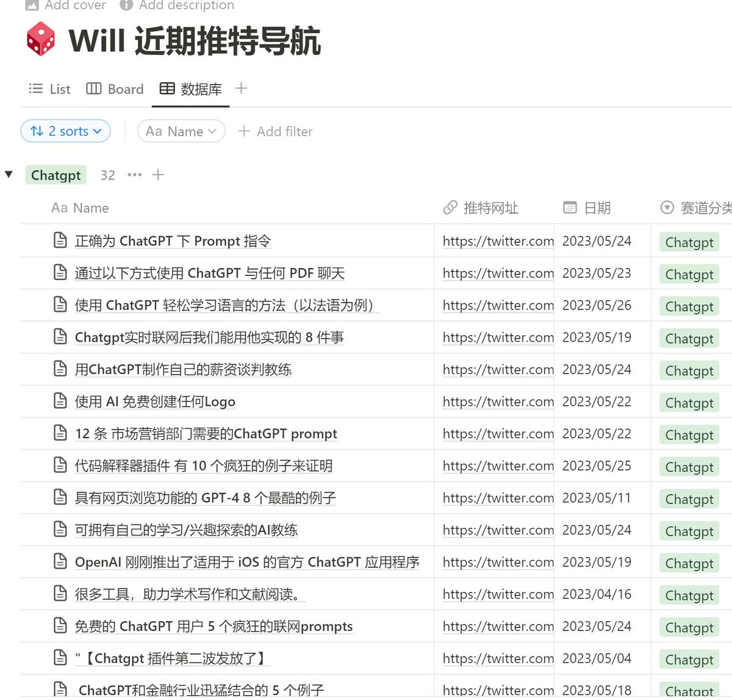The width and height of the screenshot is (732, 700).
Task: Open twitter link in AI教练 row
Action: [498, 530]
